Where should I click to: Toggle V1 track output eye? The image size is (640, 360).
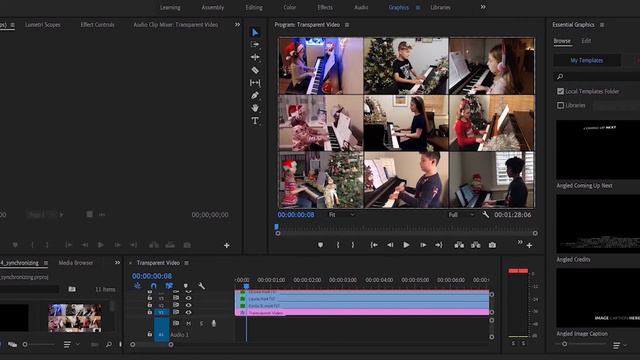click(189, 312)
